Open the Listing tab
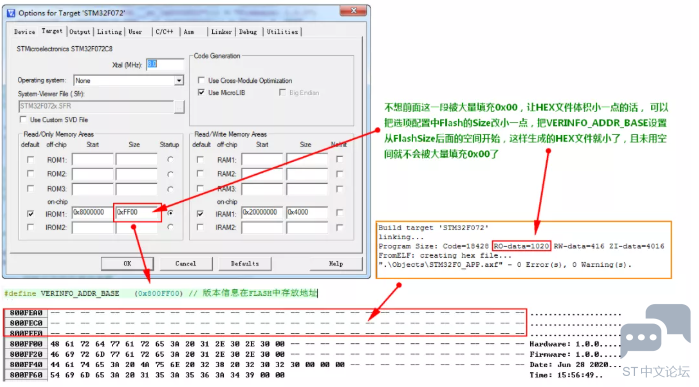 pyautogui.click(x=109, y=32)
